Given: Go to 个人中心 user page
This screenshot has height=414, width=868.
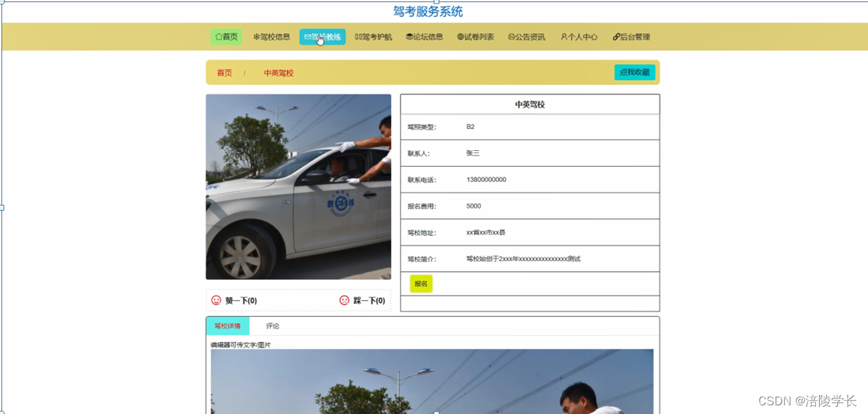Looking at the screenshot, I should coord(579,37).
